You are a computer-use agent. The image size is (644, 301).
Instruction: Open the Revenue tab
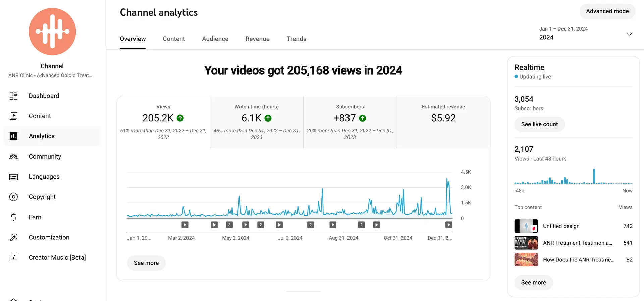[x=257, y=39]
